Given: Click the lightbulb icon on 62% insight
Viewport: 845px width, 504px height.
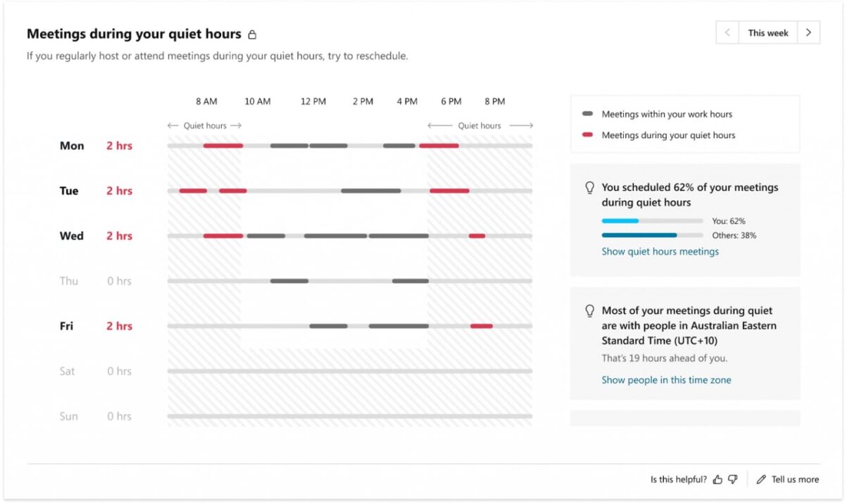Looking at the screenshot, I should click(590, 188).
